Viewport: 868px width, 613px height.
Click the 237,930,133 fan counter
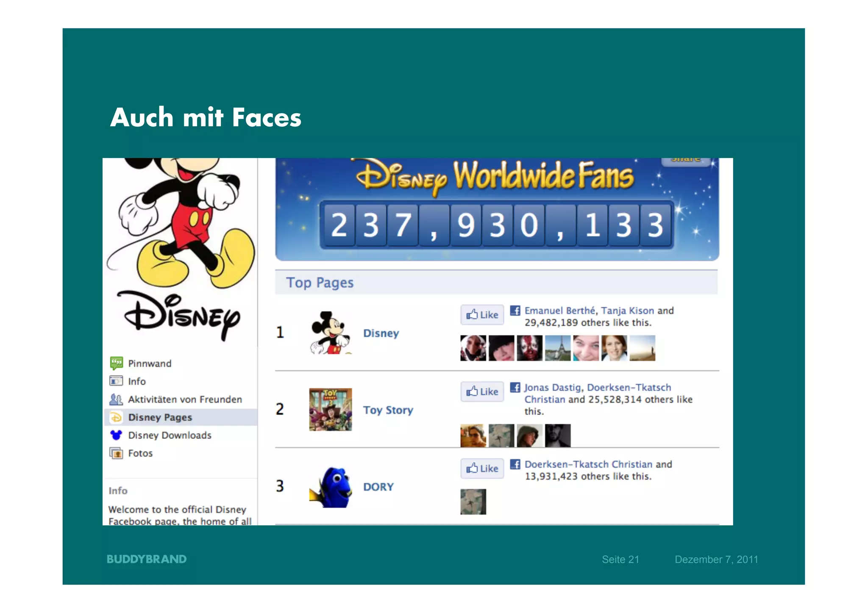pos(496,225)
